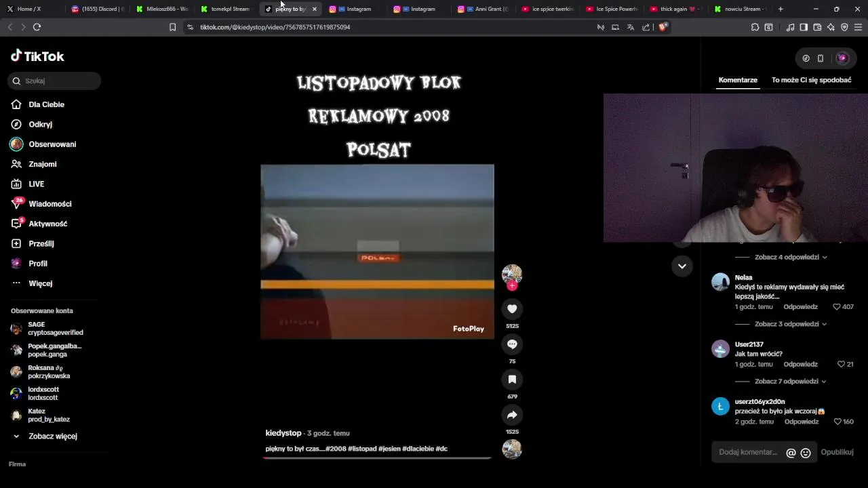Open Brave Shields lion icon
Image resolution: width=868 pixels, height=488 pixels.
(663, 27)
